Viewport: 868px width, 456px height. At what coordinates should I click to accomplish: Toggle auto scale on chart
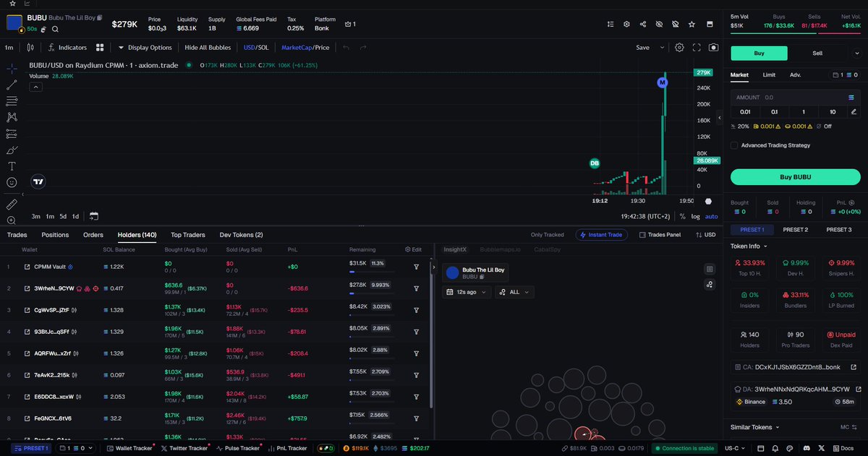(712, 216)
